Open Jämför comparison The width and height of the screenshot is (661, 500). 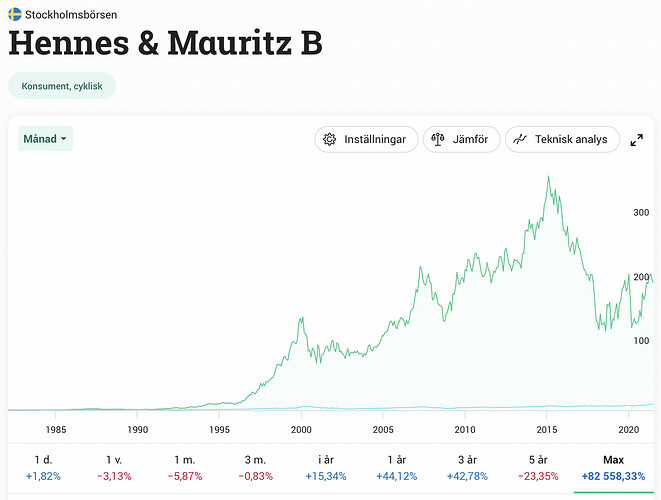coord(462,140)
